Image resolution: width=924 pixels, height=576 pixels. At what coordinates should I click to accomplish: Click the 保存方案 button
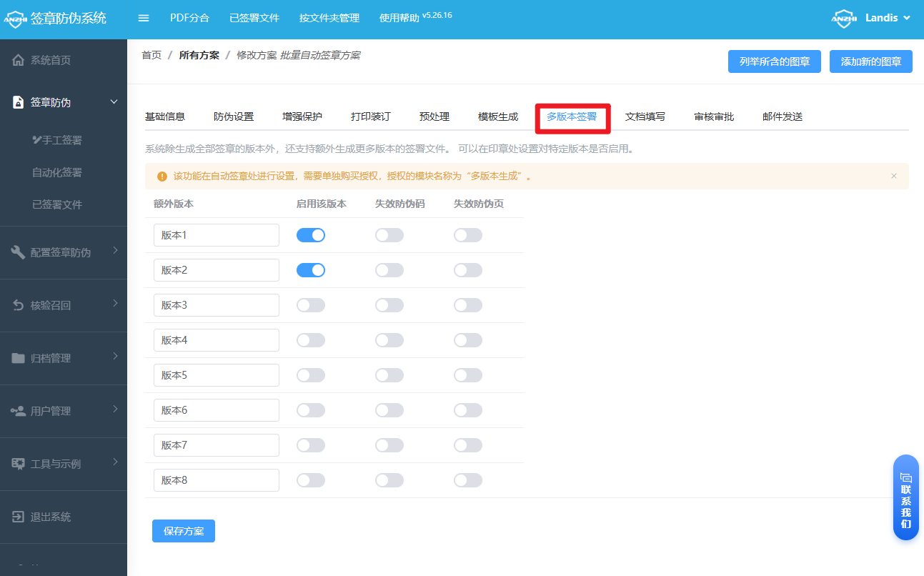tap(183, 530)
